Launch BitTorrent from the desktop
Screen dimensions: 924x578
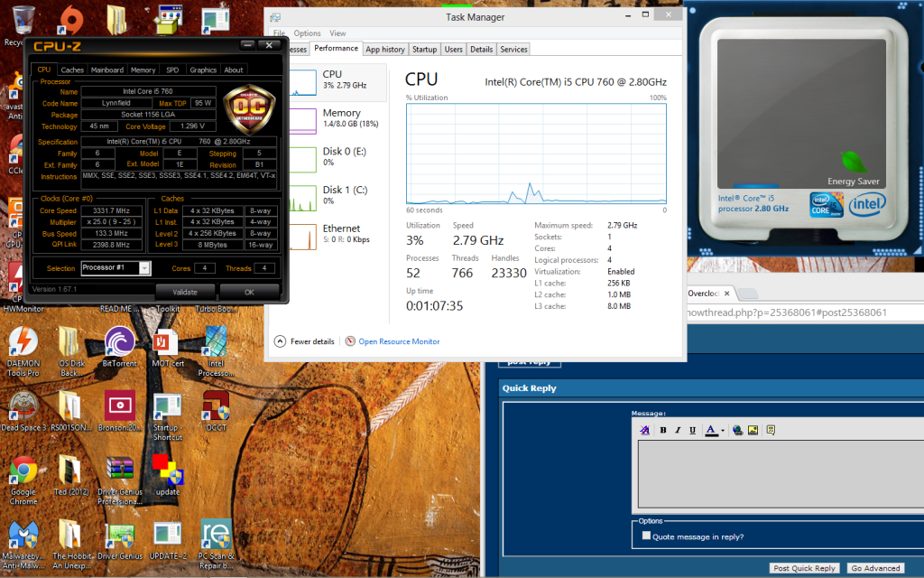tap(120, 341)
